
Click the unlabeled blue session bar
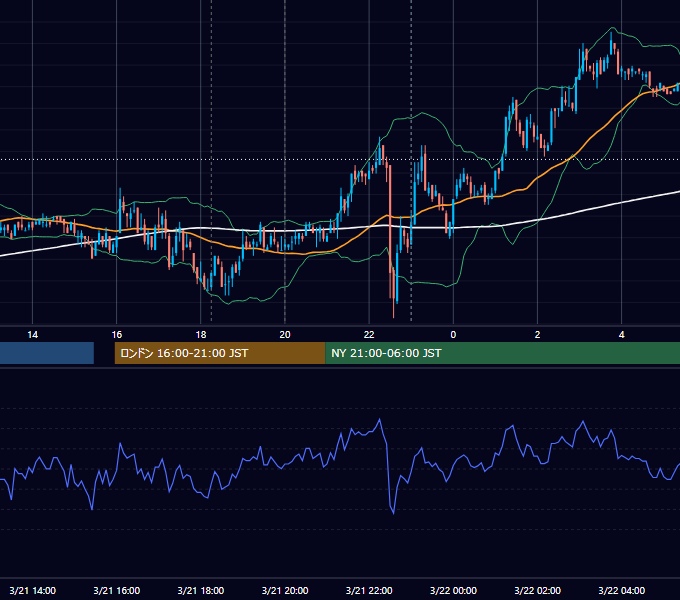click(x=47, y=353)
